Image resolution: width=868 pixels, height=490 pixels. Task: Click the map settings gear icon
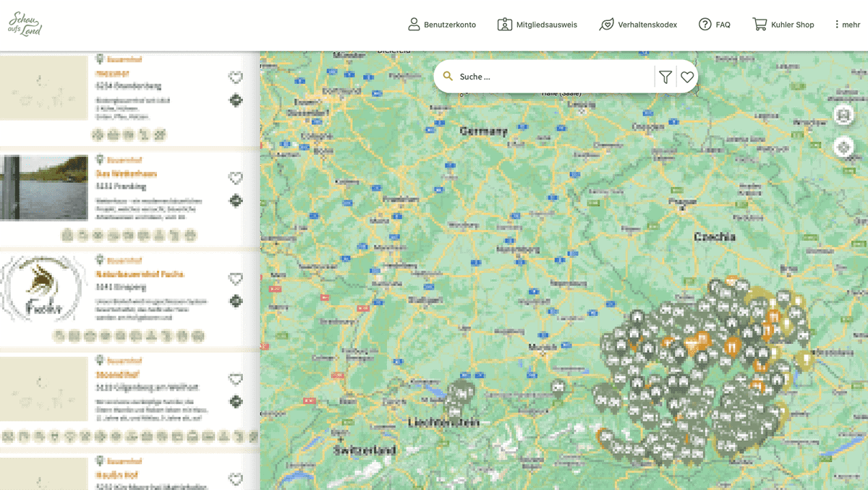[843, 147]
